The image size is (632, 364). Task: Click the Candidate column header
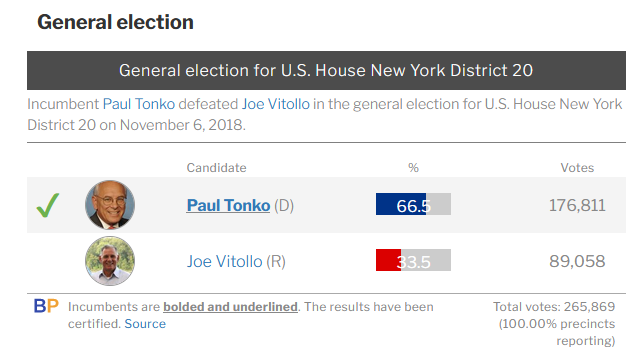[216, 168]
